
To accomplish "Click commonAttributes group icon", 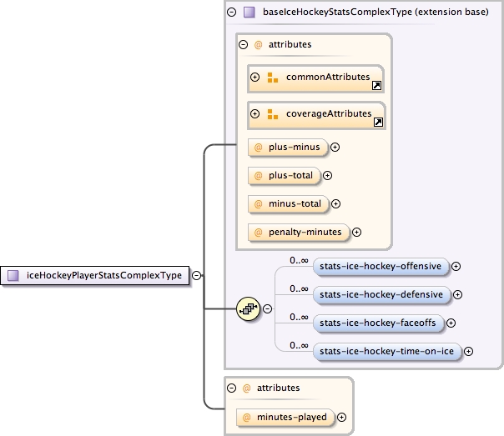I will [x=273, y=78].
